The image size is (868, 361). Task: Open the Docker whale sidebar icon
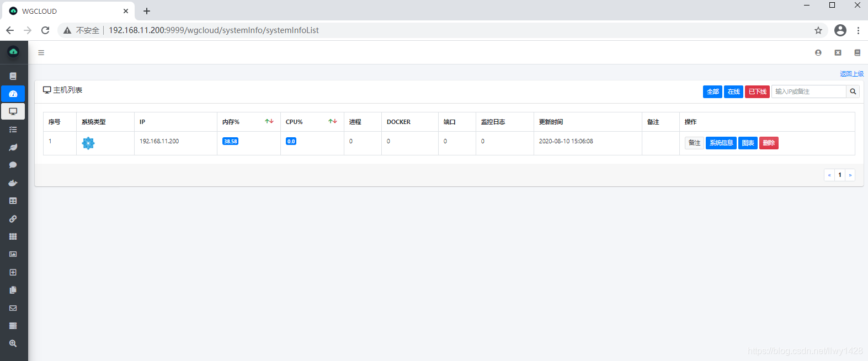pos(13,183)
